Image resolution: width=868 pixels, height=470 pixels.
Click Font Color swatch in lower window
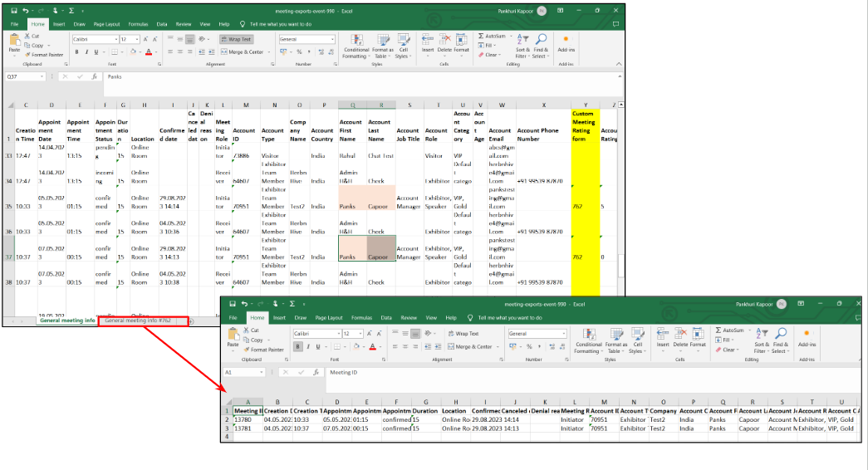tap(373, 346)
